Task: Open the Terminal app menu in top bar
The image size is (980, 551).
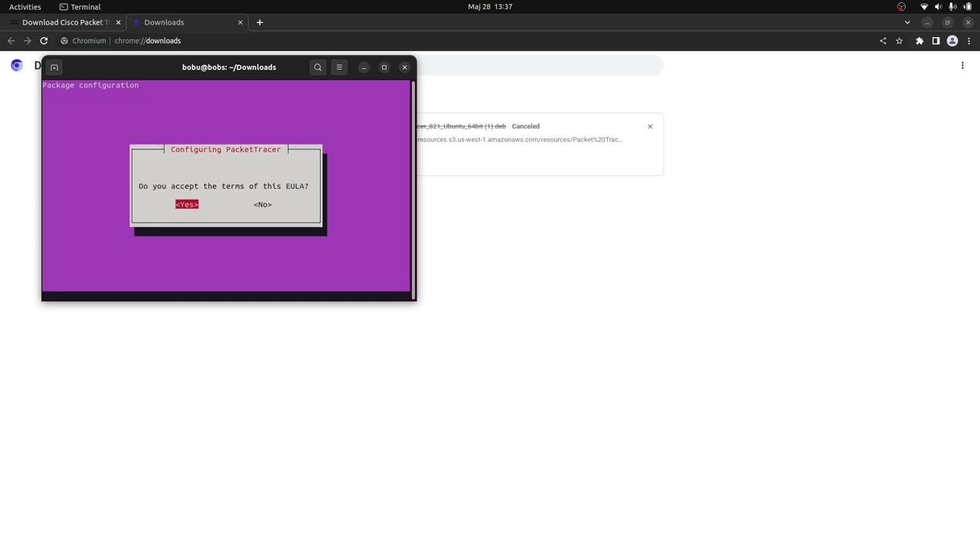Action: pyautogui.click(x=80, y=7)
